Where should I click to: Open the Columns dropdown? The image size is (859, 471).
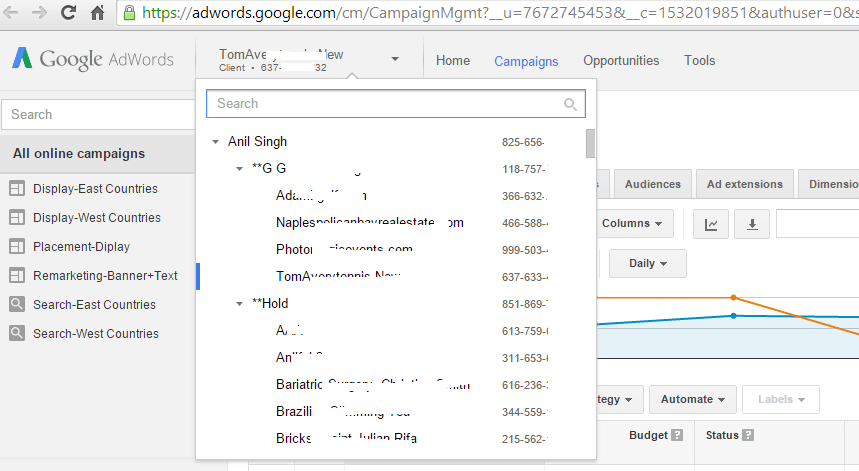pos(632,223)
